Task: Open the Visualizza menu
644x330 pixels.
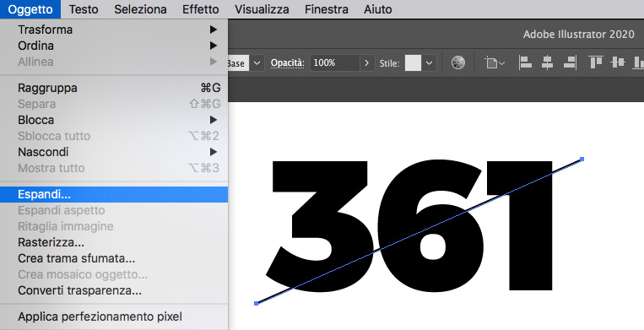Action: pos(262,9)
